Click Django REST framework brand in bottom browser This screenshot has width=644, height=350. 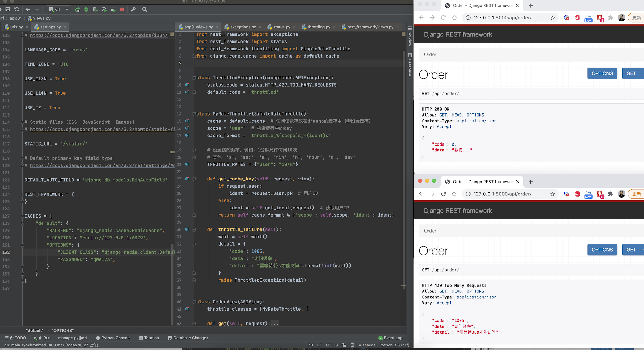click(458, 211)
